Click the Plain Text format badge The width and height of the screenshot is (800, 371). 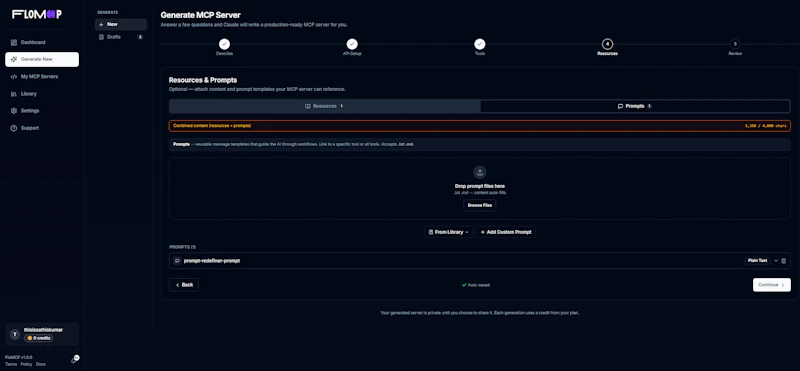click(x=757, y=261)
